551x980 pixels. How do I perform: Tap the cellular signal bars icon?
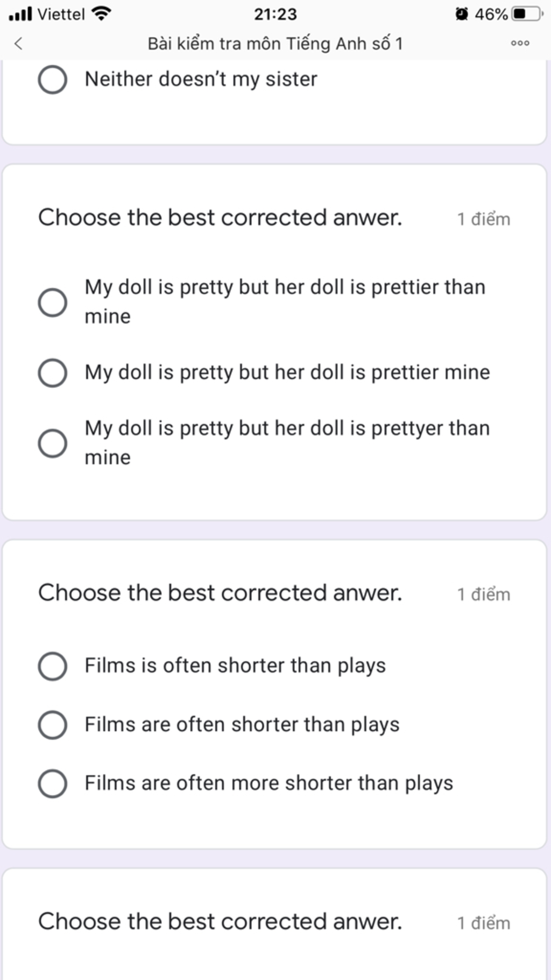pyautogui.click(x=20, y=14)
